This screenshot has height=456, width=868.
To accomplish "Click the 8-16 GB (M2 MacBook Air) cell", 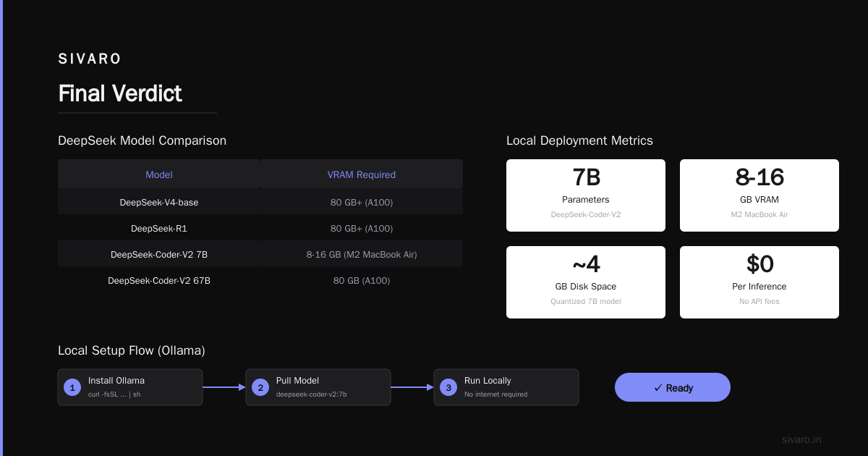I will 362,254.
